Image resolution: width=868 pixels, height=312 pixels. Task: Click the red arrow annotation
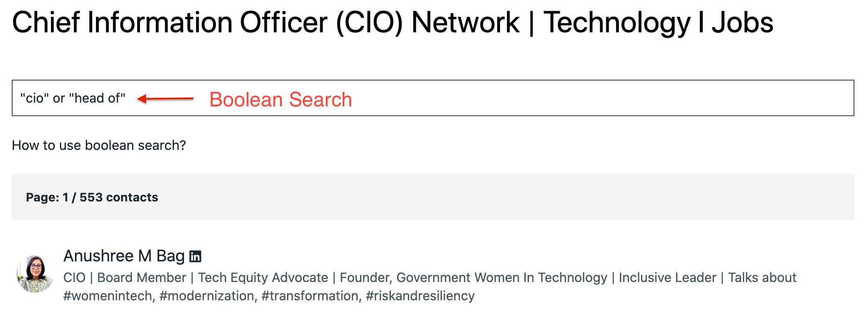165,98
